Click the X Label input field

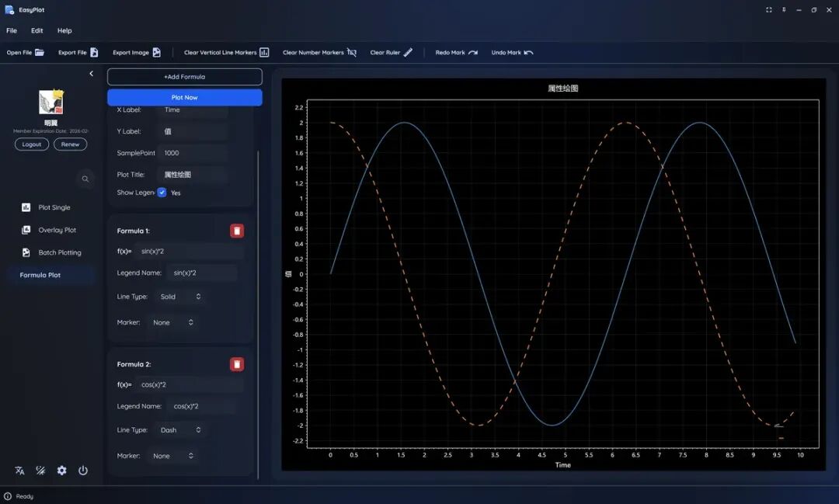[x=193, y=110]
